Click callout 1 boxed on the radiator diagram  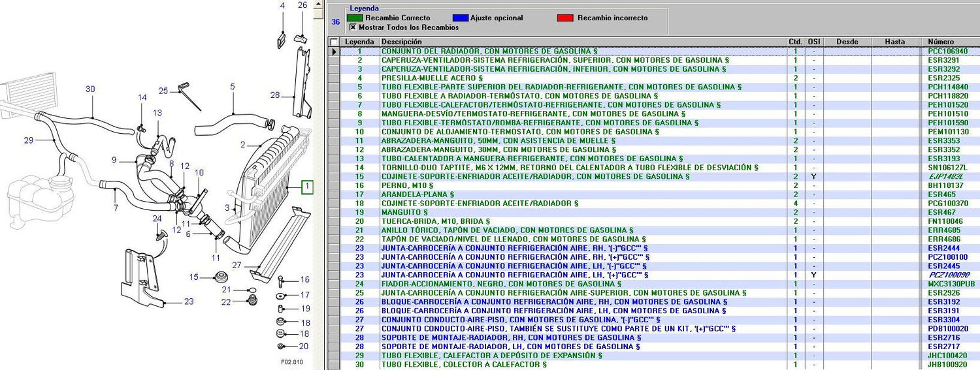(308, 188)
